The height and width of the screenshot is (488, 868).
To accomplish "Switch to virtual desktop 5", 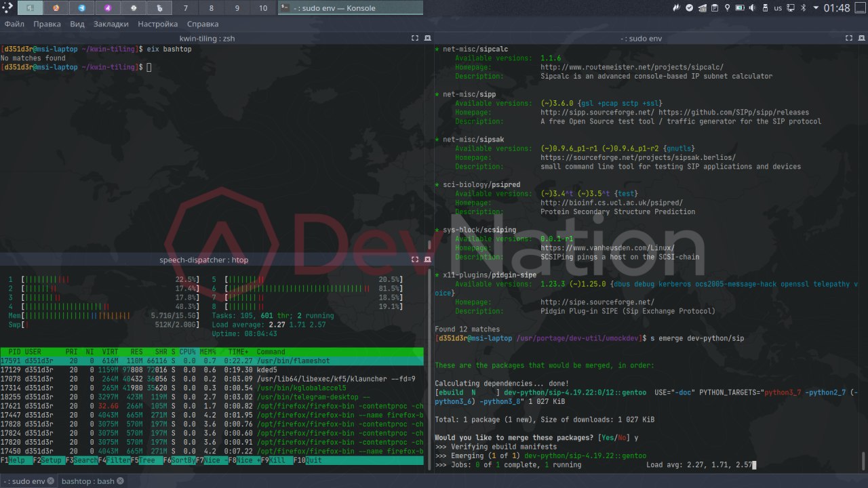I will pos(134,7).
